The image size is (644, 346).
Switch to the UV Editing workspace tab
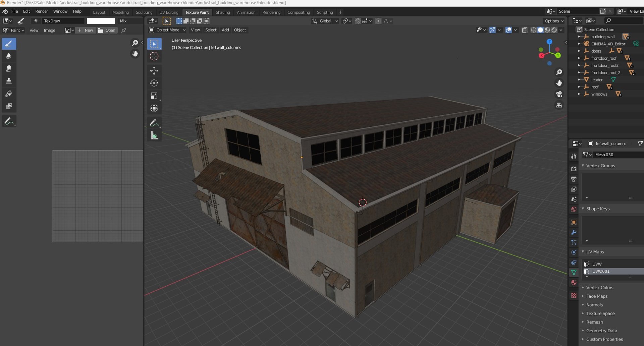(x=169, y=12)
